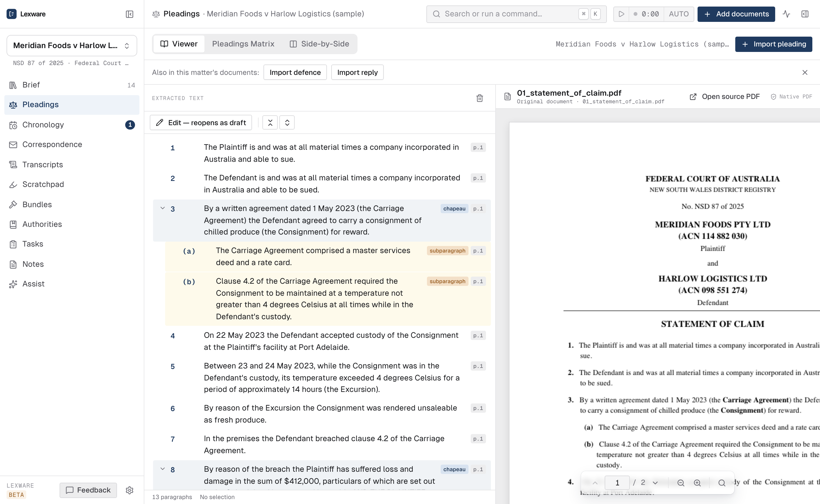Open source PDF link

tap(724, 97)
